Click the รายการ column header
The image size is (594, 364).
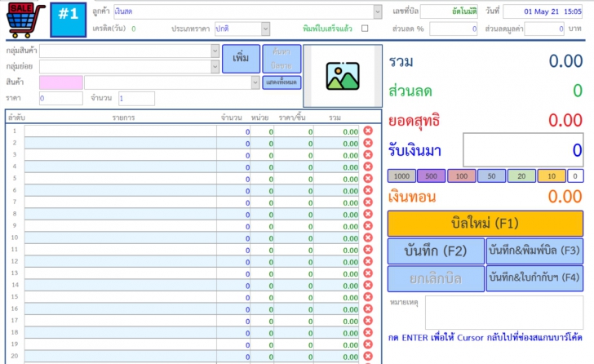pos(123,118)
